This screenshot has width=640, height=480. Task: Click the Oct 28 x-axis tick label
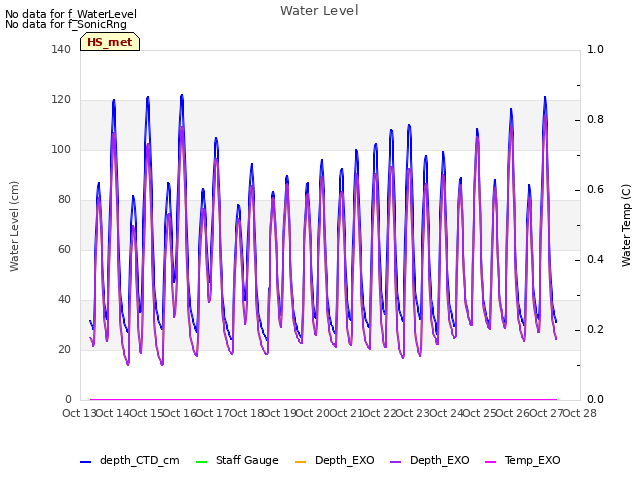[x=580, y=413]
